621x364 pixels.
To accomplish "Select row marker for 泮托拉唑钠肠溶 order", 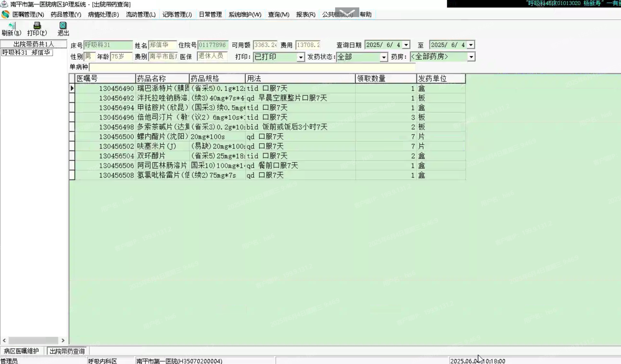I will (x=72, y=98).
